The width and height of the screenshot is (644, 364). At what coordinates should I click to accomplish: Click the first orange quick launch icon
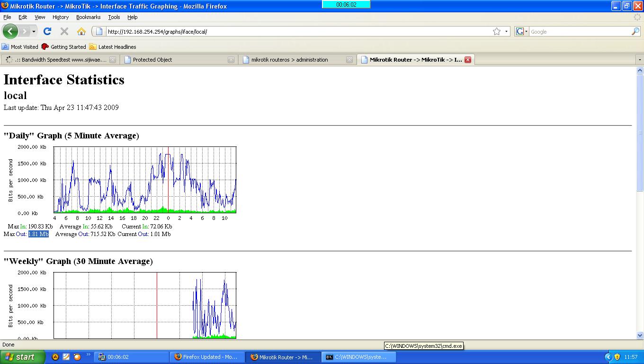(55, 357)
